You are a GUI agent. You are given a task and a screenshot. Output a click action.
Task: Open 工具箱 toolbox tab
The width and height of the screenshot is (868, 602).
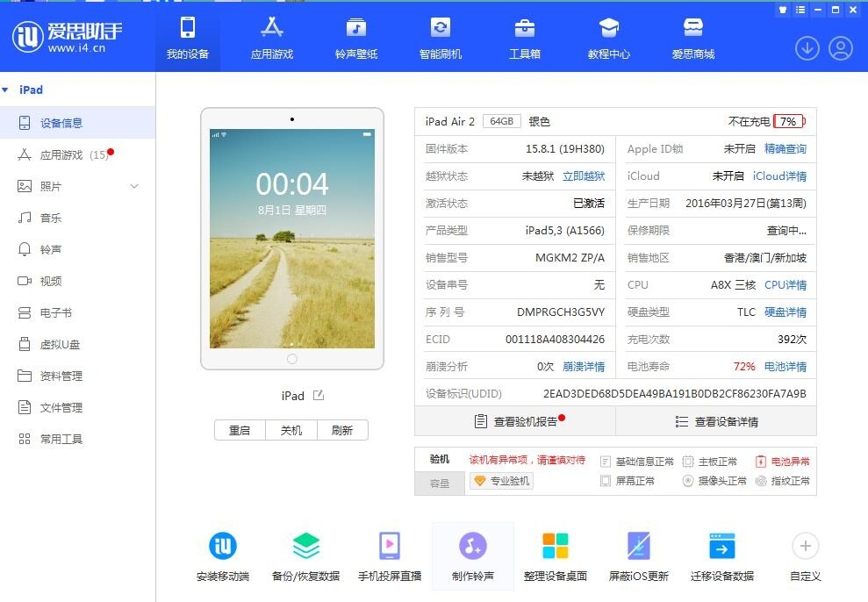pyautogui.click(x=524, y=38)
